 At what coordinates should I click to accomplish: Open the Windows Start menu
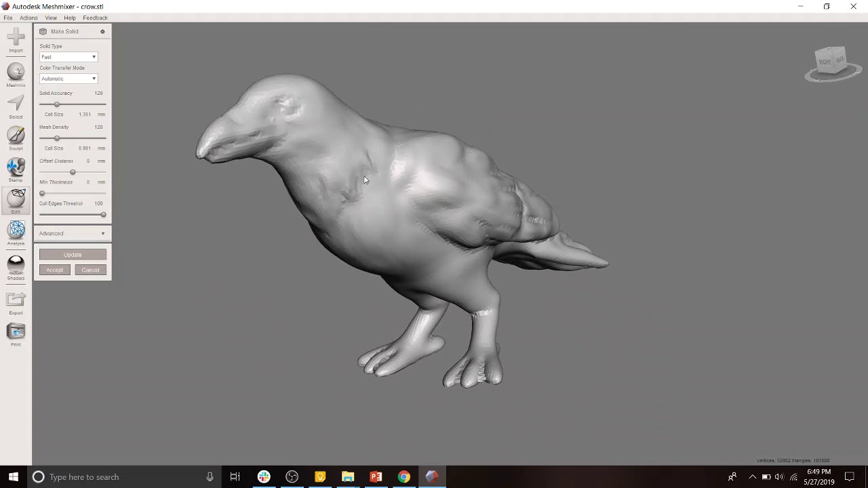click(x=13, y=477)
